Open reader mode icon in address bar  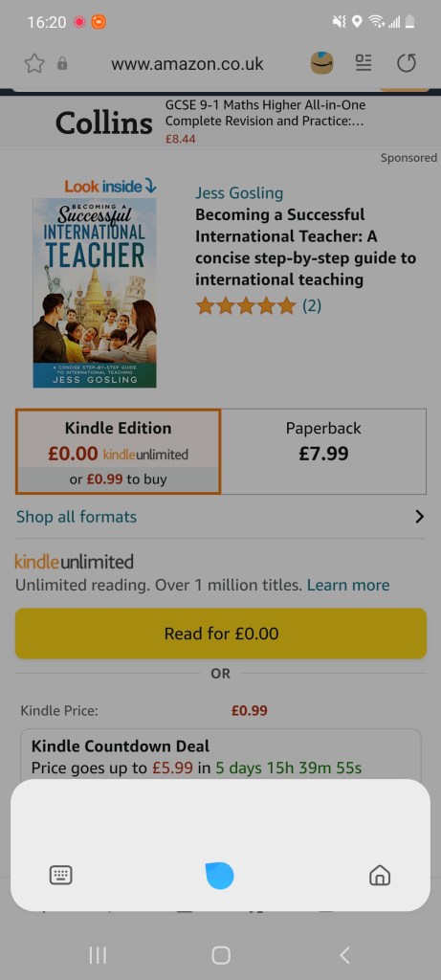click(x=364, y=62)
